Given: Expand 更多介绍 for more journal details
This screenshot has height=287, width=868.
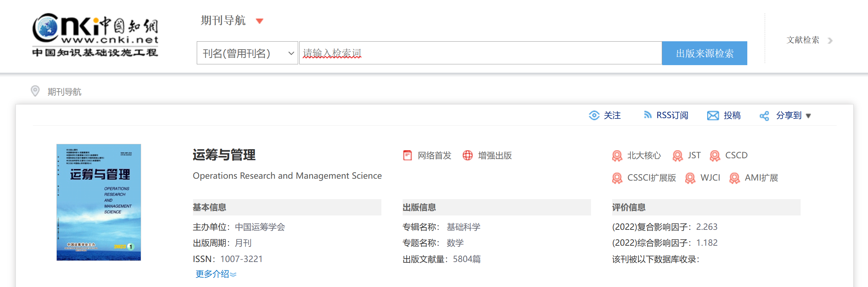Looking at the screenshot, I should pyautogui.click(x=216, y=274).
